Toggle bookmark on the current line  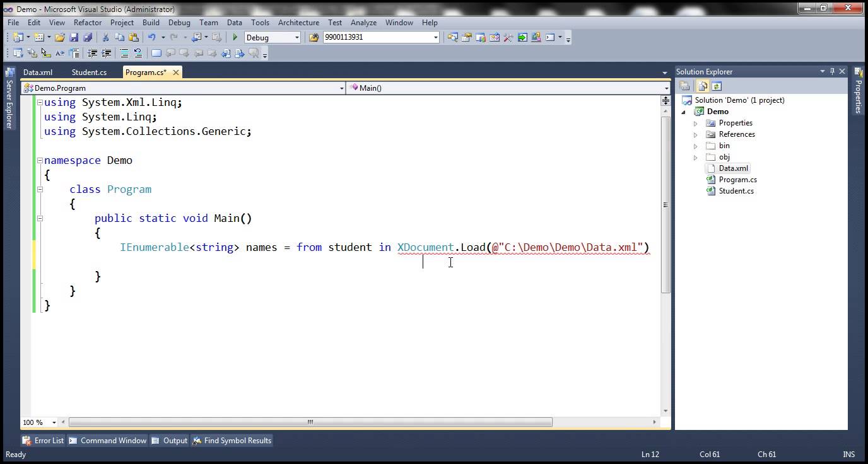click(x=156, y=53)
